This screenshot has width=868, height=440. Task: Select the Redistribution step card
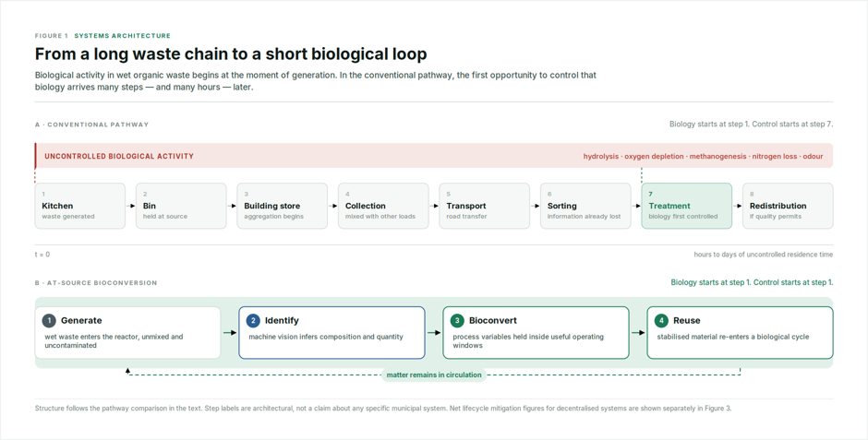pyautogui.click(x=788, y=206)
